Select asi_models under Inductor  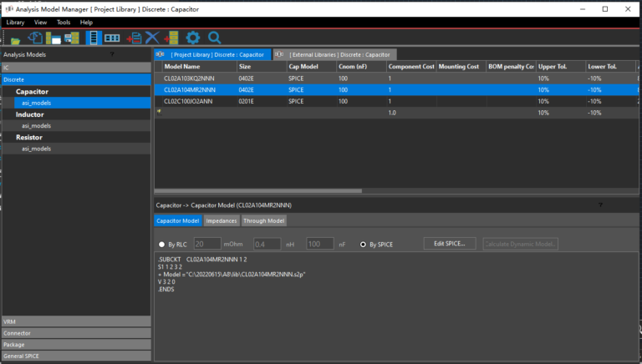click(36, 125)
